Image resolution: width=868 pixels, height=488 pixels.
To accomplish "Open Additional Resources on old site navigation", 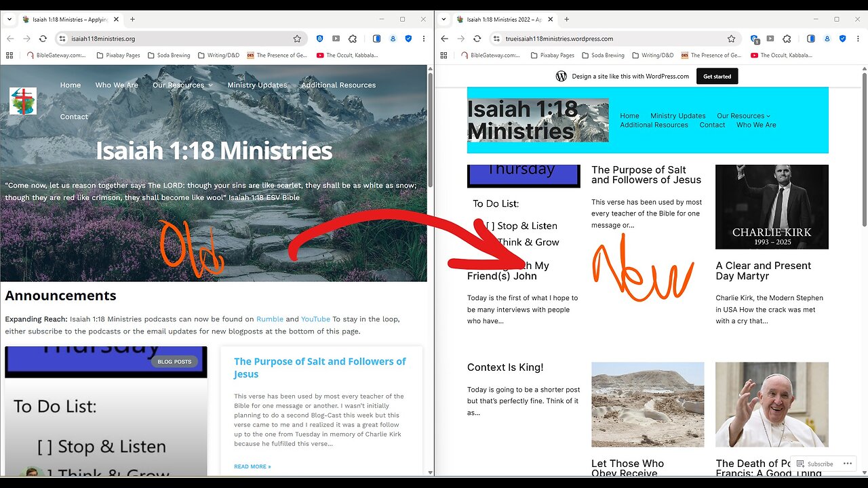I will 338,85.
